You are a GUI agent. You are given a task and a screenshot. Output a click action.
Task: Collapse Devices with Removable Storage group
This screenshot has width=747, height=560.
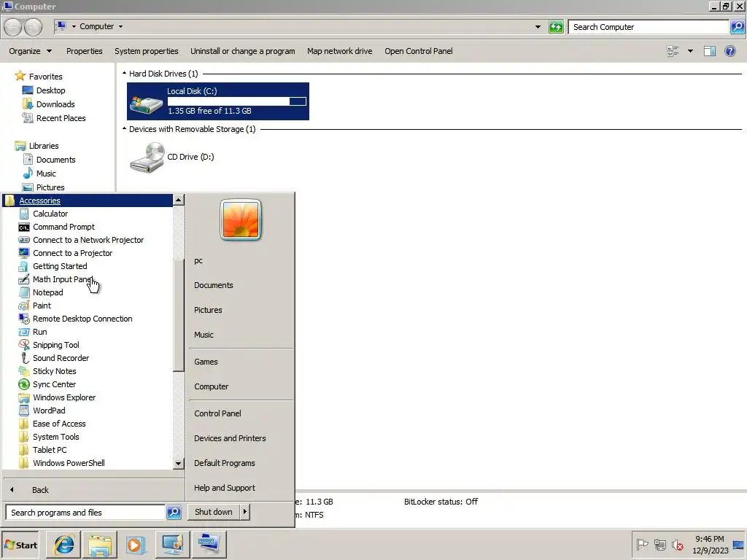(124, 129)
